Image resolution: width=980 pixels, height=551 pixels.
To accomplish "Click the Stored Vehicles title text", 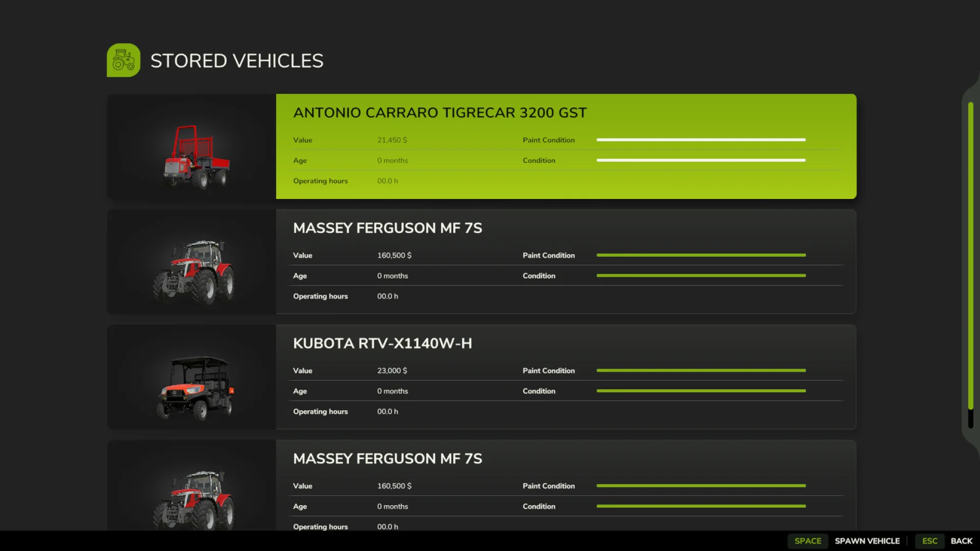I will pyautogui.click(x=237, y=60).
